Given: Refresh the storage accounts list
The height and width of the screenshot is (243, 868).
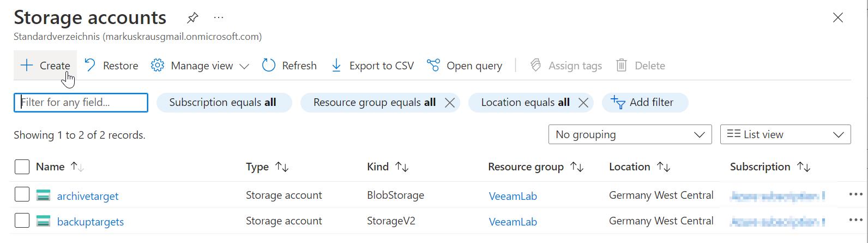Looking at the screenshot, I should click(x=290, y=66).
